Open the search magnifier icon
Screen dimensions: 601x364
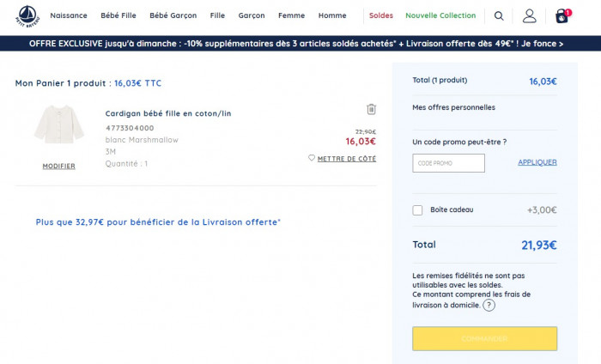pyautogui.click(x=500, y=15)
